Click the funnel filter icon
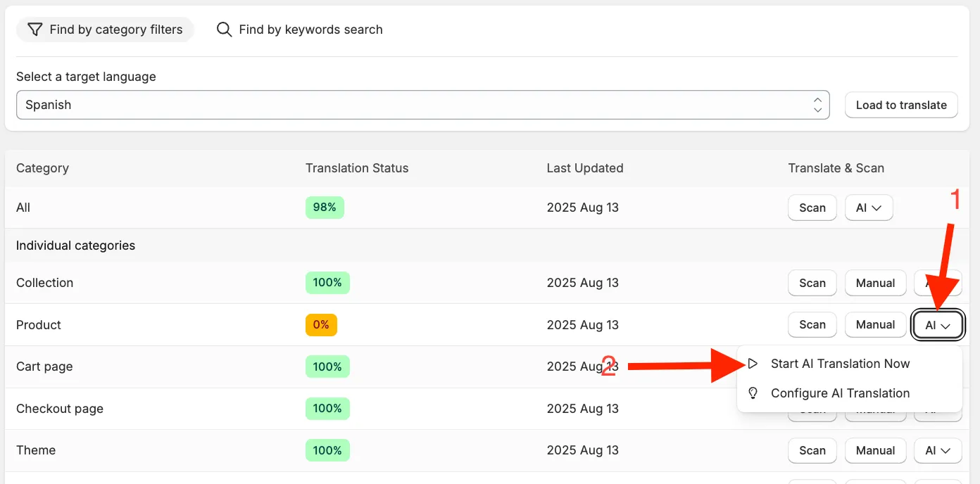Image resolution: width=980 pixels, height=484 pixels. [34, 30]
